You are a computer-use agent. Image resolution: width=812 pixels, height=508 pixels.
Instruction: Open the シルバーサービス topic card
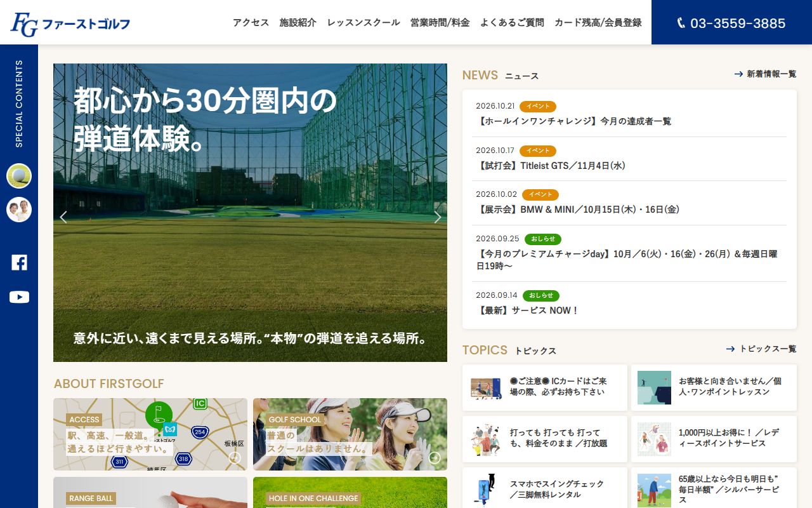(x=714, y=488)
